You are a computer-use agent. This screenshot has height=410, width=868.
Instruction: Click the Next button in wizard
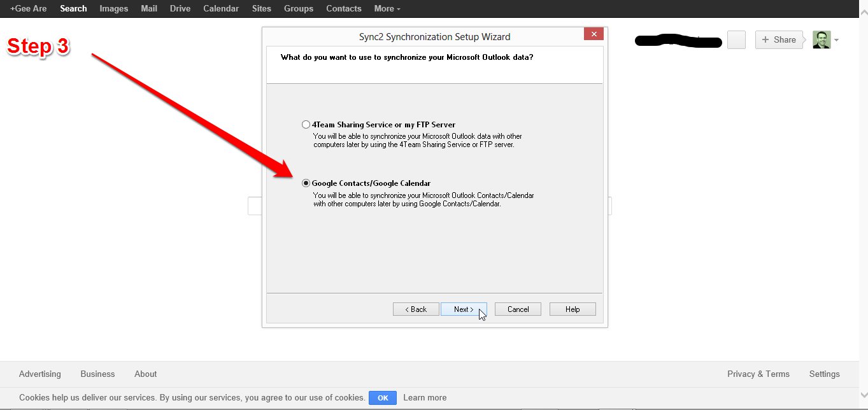pyautogui.click(x=464, y=309)
